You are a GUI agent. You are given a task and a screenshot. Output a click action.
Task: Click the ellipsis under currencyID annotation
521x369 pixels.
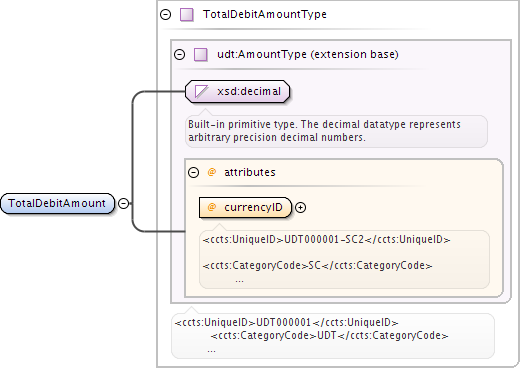click(239, 281)
